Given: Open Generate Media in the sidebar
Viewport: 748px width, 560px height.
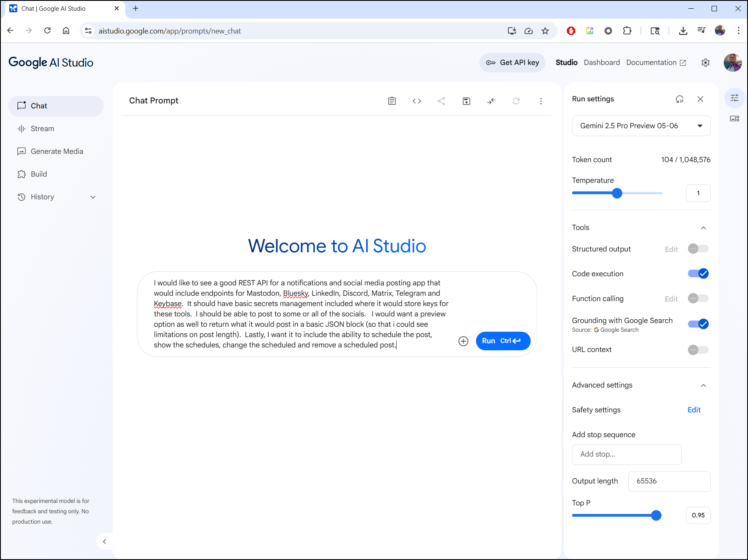Looking at the screenshot, I should coord(56,151).
